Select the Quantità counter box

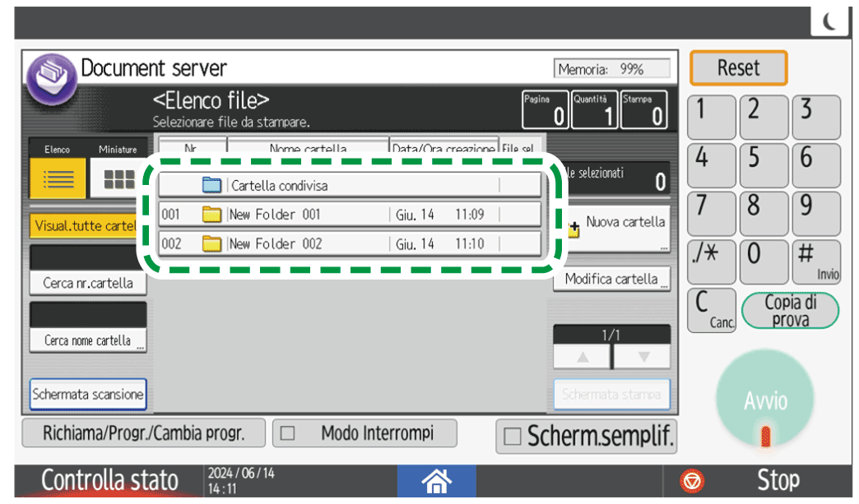(x=594, y=109)
